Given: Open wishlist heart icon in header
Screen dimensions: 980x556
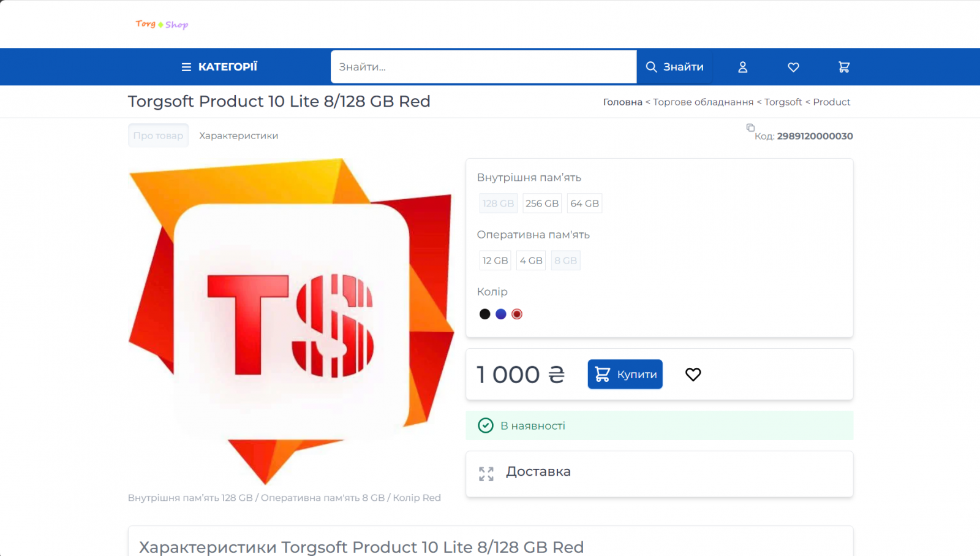Looking at the screenshot, I should [x=793, y=67].
